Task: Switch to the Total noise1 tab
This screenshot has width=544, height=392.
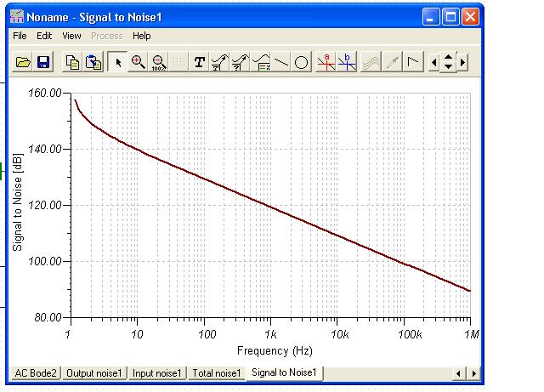Action: click(x=217, y=373)
